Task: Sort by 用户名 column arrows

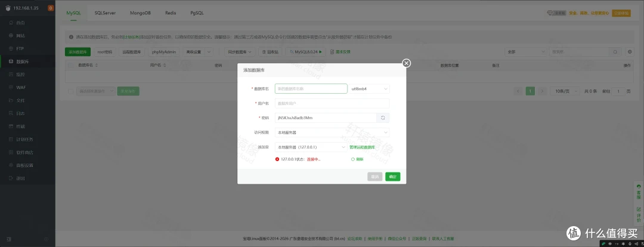Action: point(165,66)
